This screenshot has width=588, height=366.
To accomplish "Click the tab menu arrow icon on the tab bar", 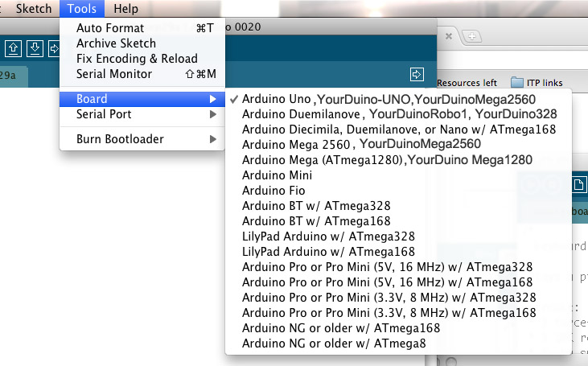I will pos(417,74).
